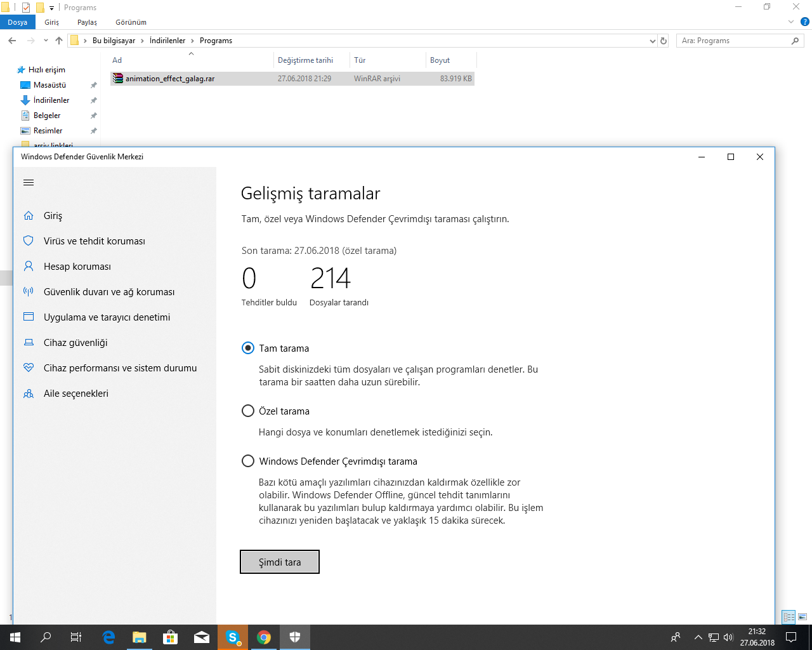Click Programs in the address bar breadcrumb
This screenshot has height=650, width=812.
point(216,41)
